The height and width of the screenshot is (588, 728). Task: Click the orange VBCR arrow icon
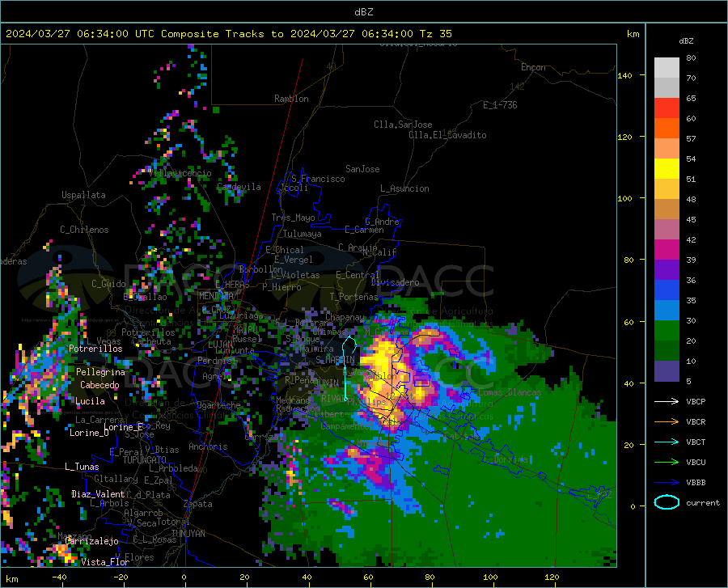click(x=667, y=421)
